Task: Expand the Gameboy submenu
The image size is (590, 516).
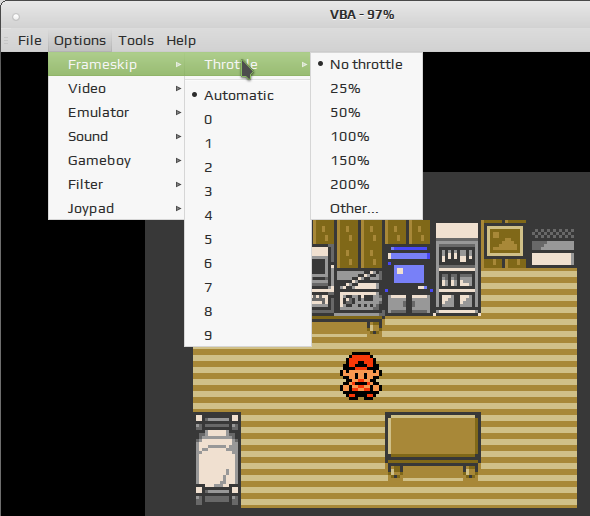Action: point(116,160)
